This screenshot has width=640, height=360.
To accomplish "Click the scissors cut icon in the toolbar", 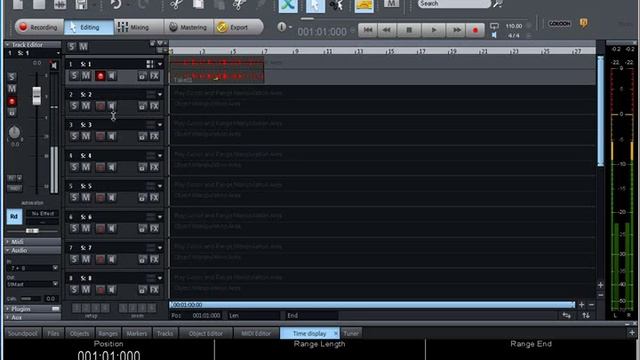I will 176,4.
